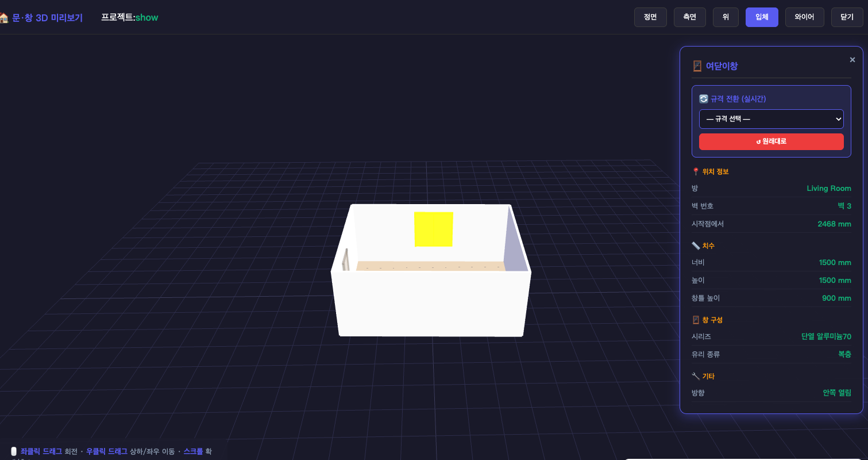The image size is (868, 460).
Task: Click the wrench icon by 기타
Action: point(696,376)
